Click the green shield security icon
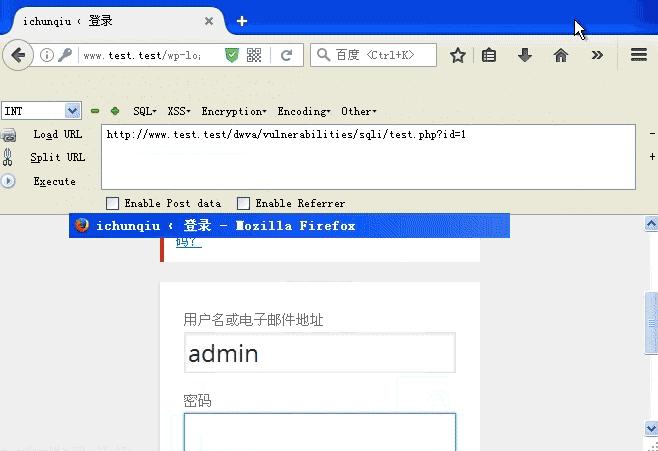 pyautogui.click(x=232, y=55)
